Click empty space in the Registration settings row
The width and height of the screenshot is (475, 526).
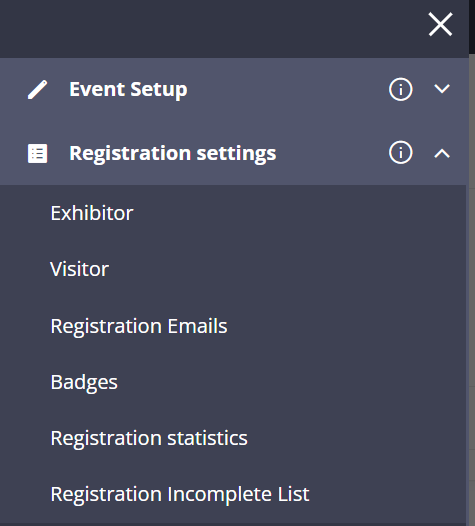pos(332,153)
